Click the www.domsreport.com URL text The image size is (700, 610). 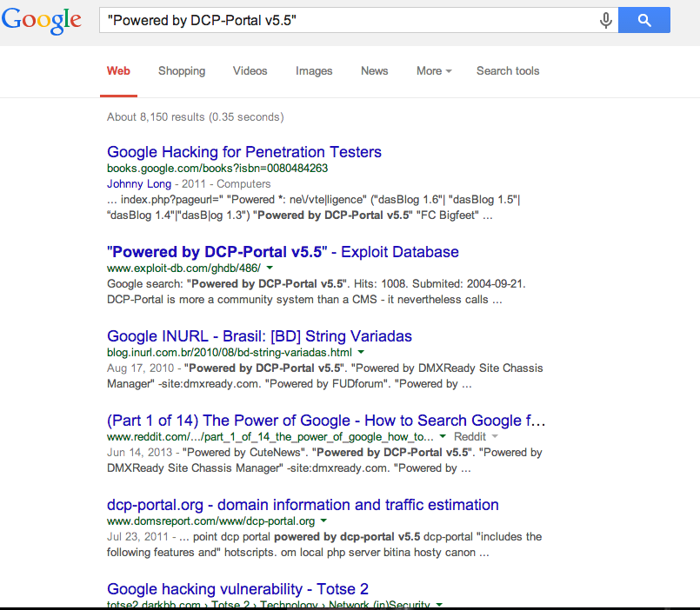click(210, 521)
